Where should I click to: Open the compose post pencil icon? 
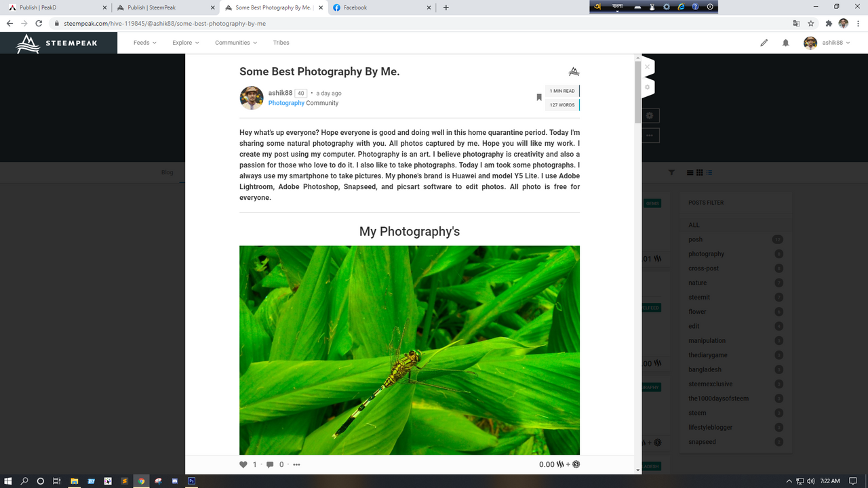[x=764, y=43]
